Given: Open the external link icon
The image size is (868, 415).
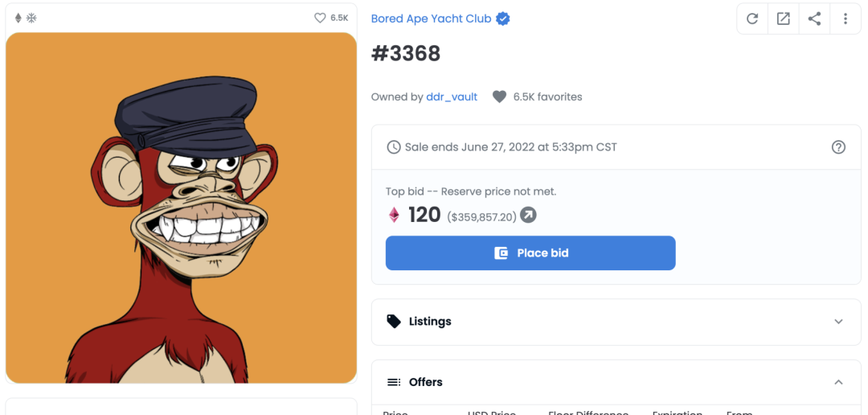Looking at the screenshot, I should tap(783, 18).
